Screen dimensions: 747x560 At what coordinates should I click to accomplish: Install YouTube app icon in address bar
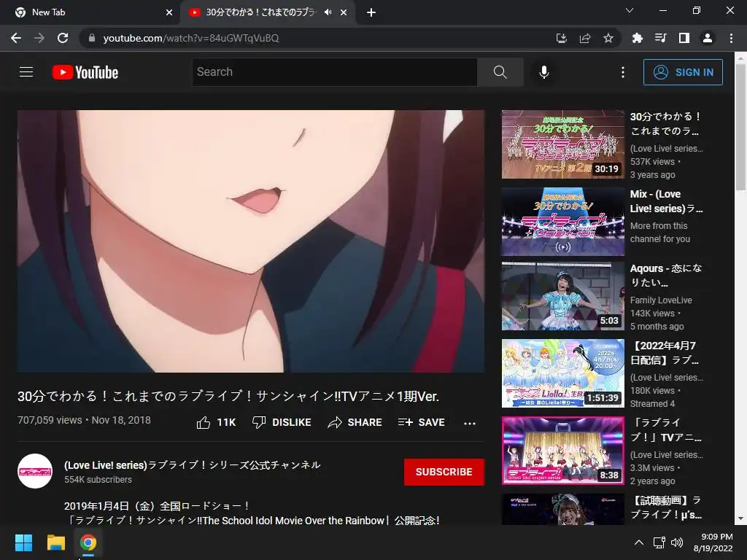coord(562,38)
